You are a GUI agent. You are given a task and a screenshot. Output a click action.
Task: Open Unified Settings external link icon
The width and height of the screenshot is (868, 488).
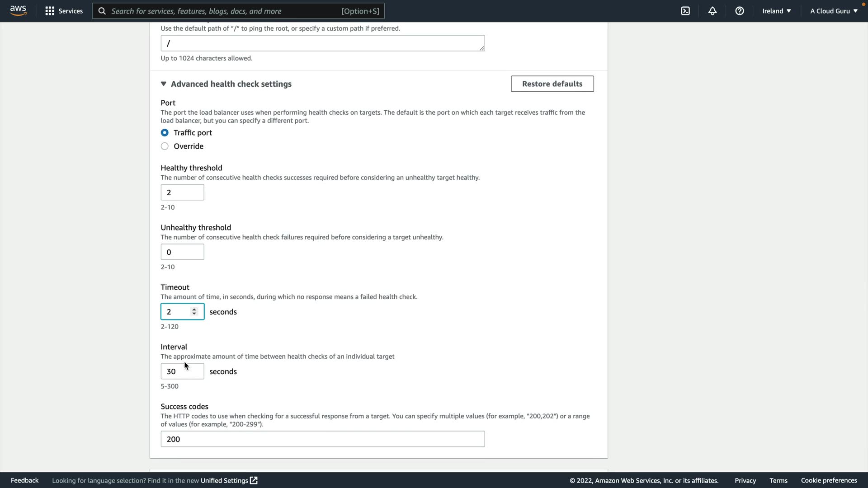(x=254, y=480)
